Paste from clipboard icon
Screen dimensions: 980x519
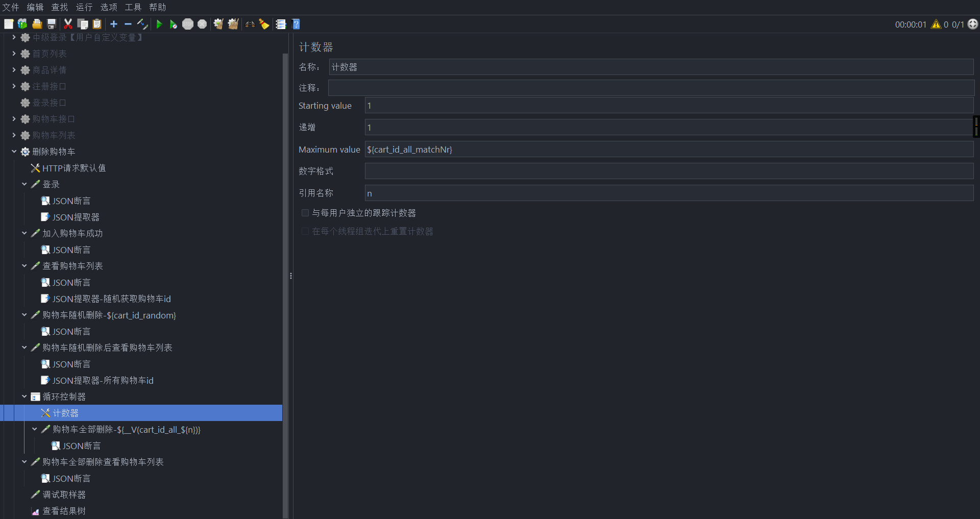click(x=97, y=24)
